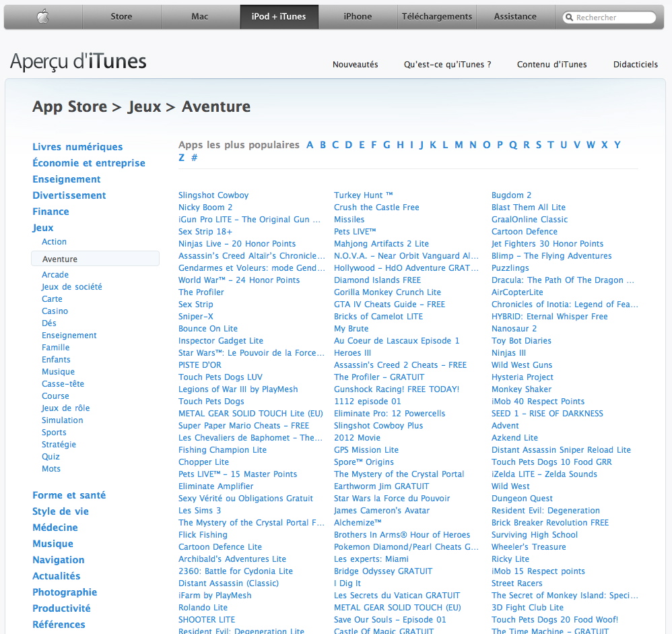This screenshot has width=672, height=634.
Task: Open the Finance category
Action: point(51,212)
